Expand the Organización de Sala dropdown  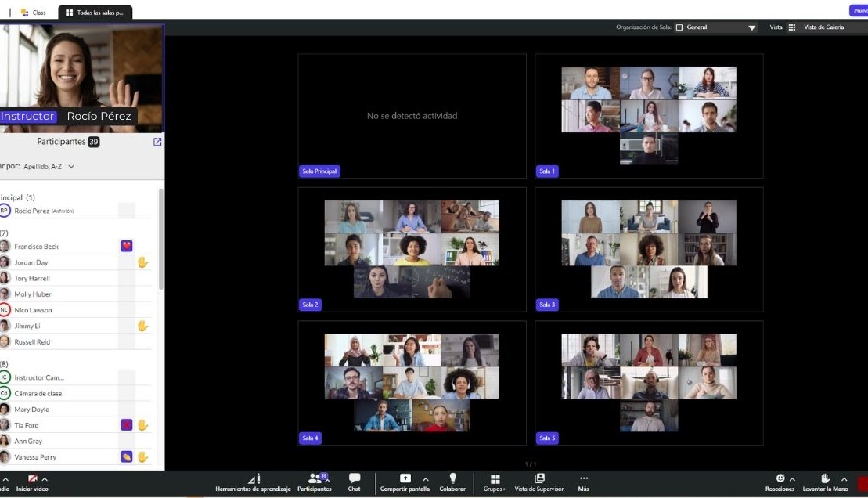tap(751, 27)
